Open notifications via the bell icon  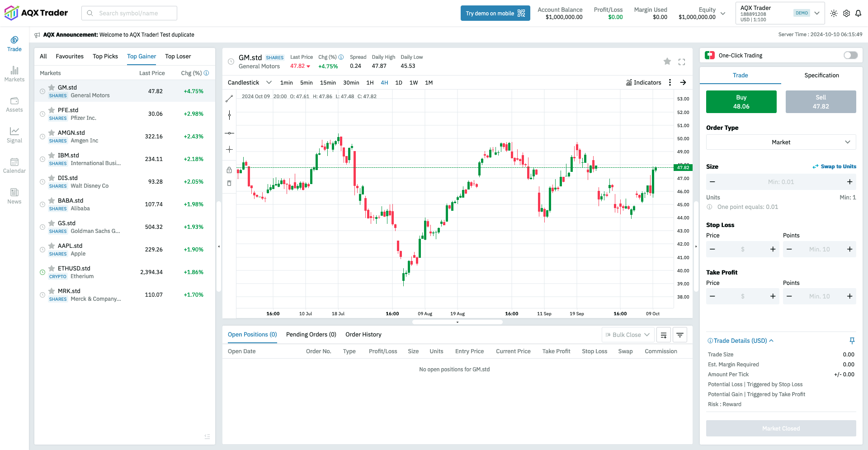click(x=859, y=13)
